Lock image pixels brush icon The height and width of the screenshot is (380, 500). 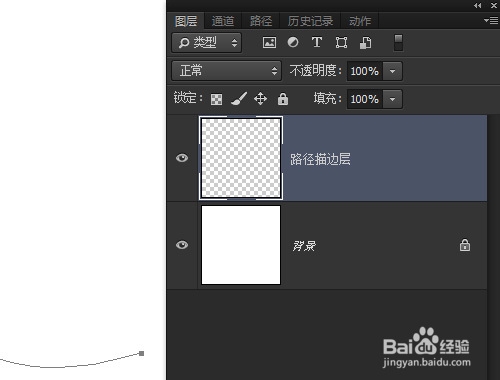[x=239, y=99]
